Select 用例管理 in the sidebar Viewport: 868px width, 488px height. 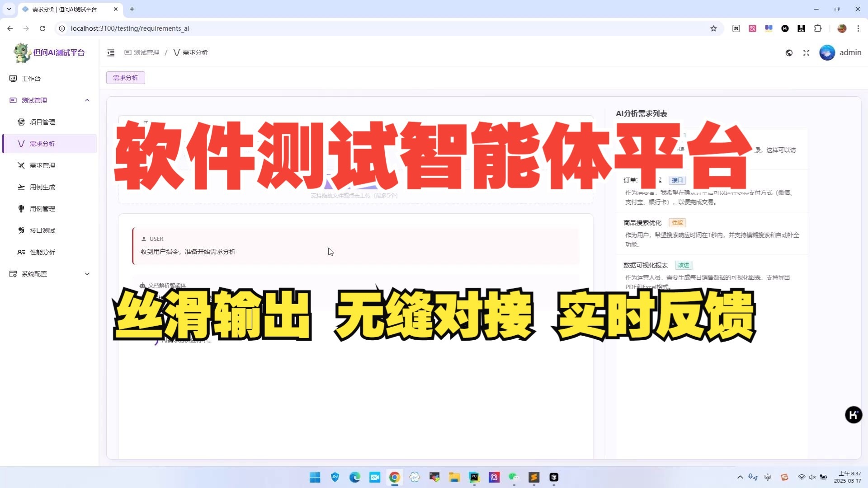(x=42, y=208)
